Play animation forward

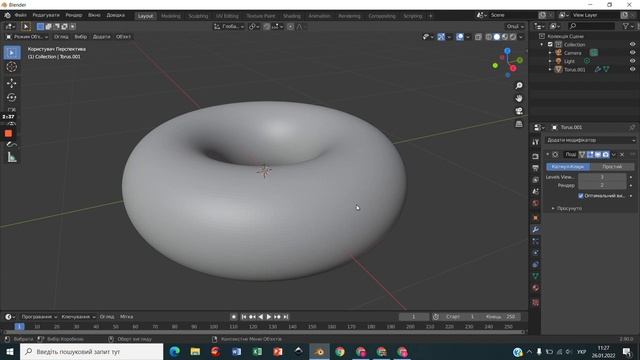click(269, 317)
